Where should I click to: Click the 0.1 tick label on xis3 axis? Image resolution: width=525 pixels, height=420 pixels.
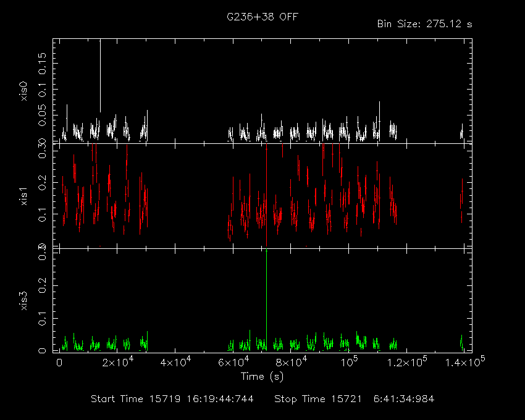click(42, 318)
